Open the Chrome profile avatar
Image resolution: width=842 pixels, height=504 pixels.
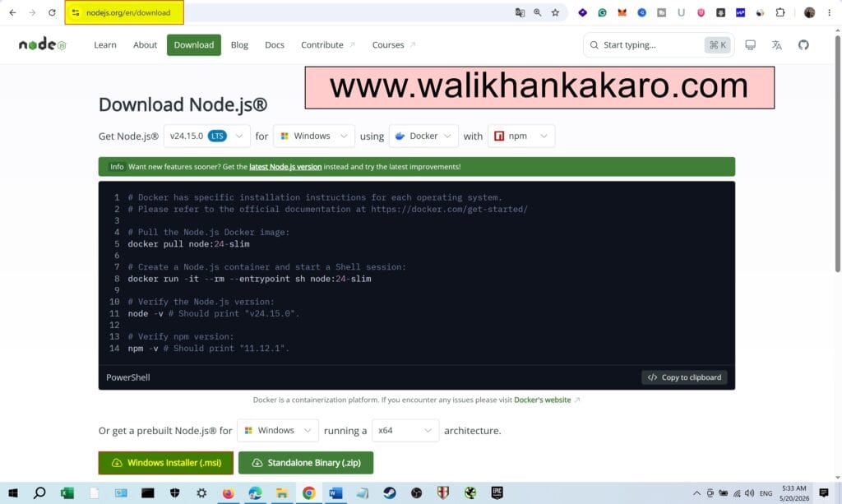click(x=809, y=12)
